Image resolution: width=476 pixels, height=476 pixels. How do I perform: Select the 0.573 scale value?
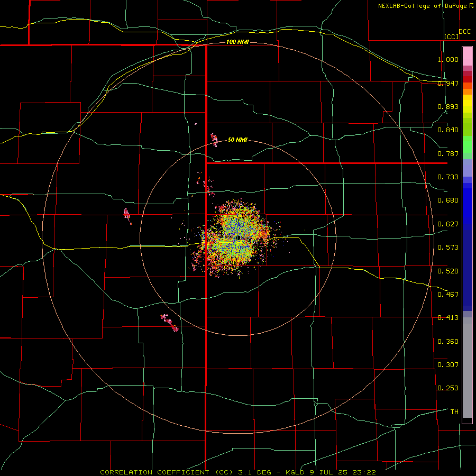pos(448,248)
